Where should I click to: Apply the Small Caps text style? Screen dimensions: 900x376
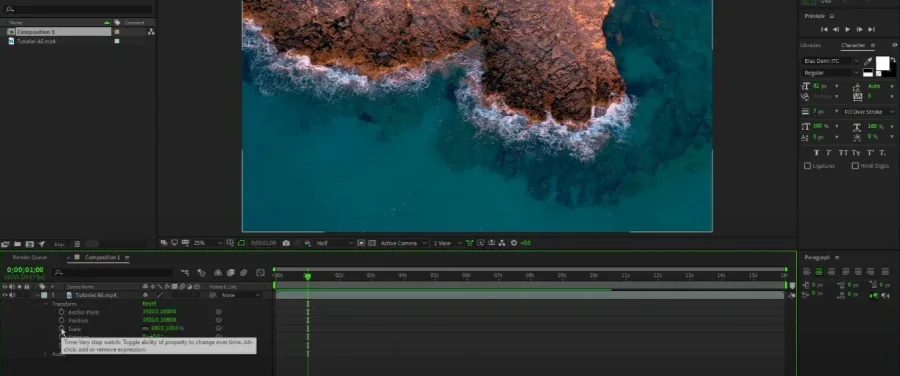point(856,152)
